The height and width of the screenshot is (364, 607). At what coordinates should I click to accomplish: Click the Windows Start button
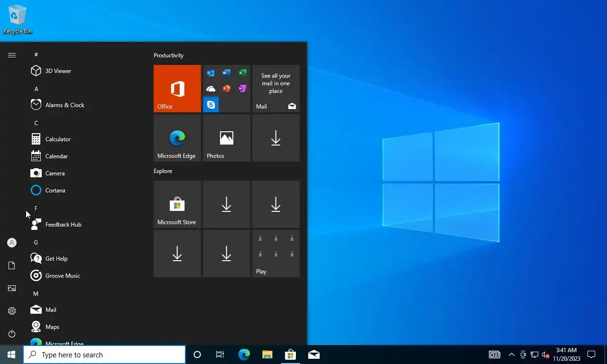coord(11,355)
